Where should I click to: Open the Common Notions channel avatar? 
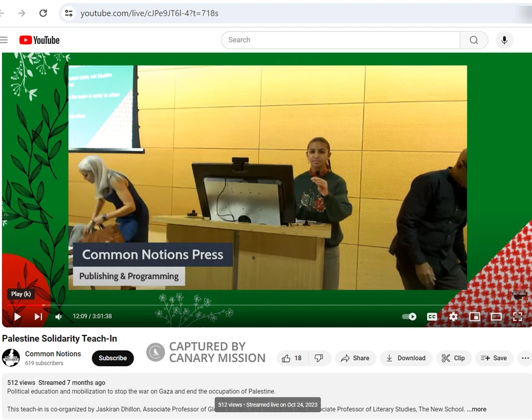pos(11,358)
